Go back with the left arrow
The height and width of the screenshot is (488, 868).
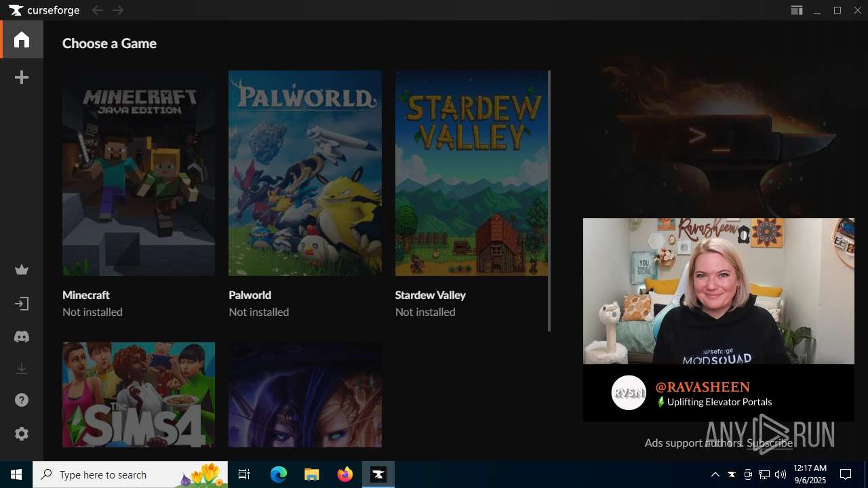tap(98, 10)
